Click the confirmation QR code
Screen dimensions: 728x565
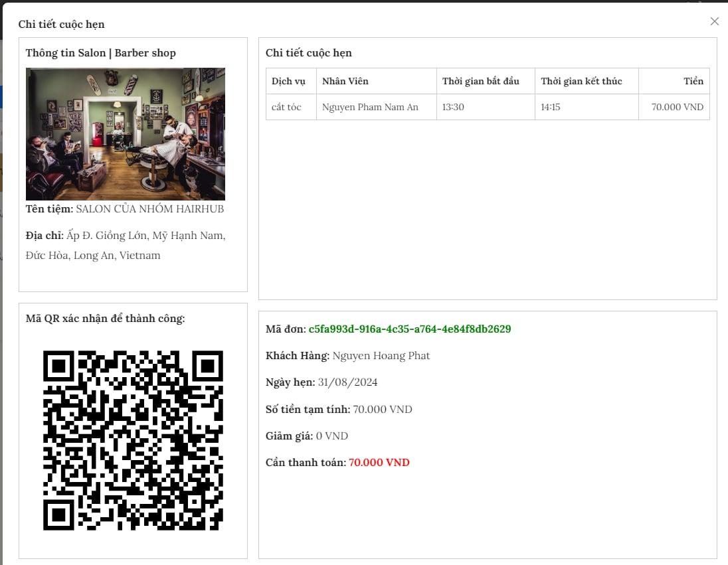point(134,440)
